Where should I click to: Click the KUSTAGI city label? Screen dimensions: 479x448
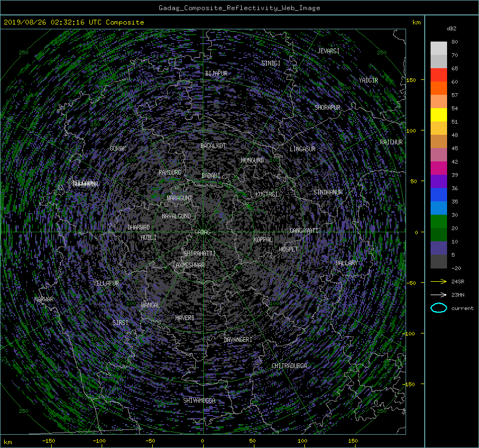[x=267, y=194]
